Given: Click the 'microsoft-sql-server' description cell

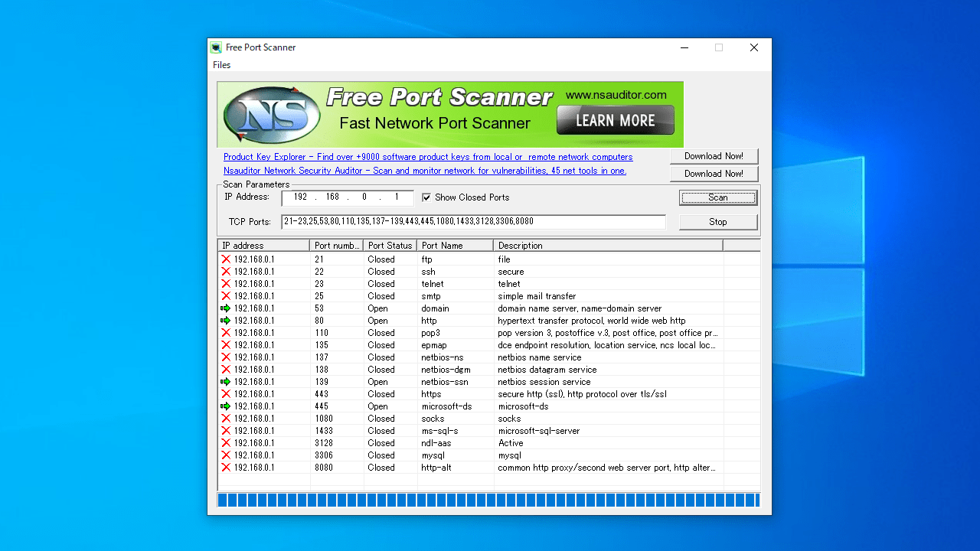Looking at the screenshot, I should coord(538,431).
